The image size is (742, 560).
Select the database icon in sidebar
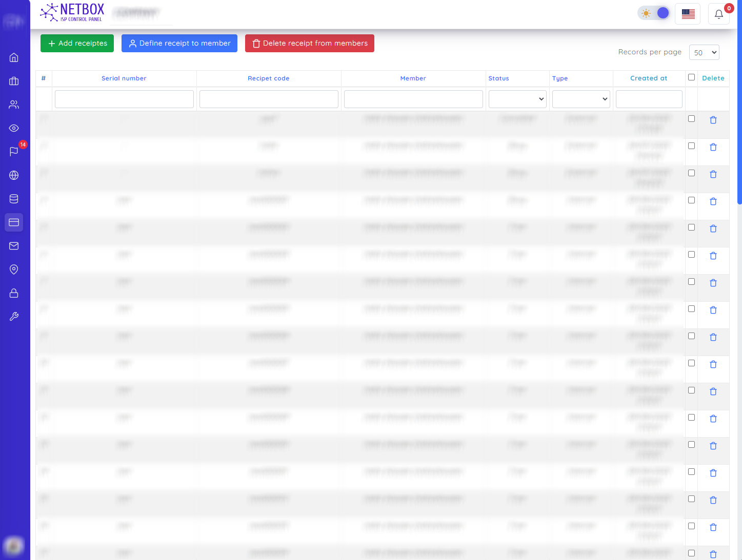coord(14,199)
